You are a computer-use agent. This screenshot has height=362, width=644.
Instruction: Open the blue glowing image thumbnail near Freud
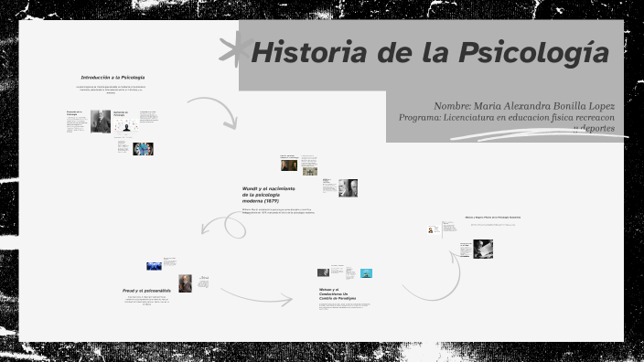pyautogui.click(x=154, y=266)
